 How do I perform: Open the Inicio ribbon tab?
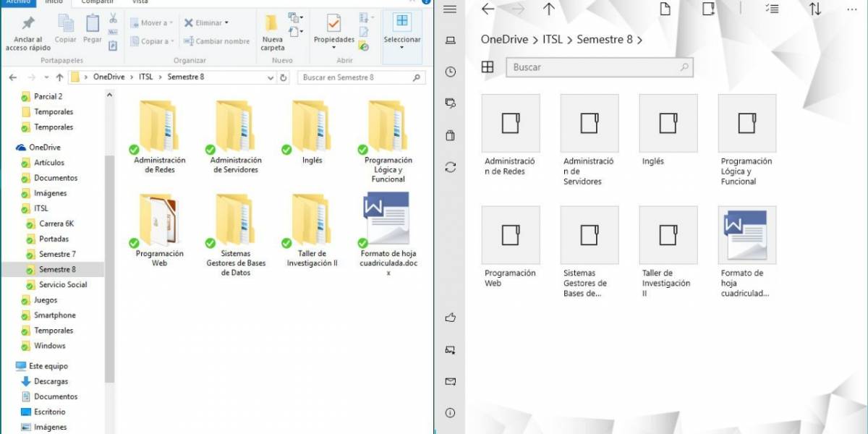pos(54,2)
